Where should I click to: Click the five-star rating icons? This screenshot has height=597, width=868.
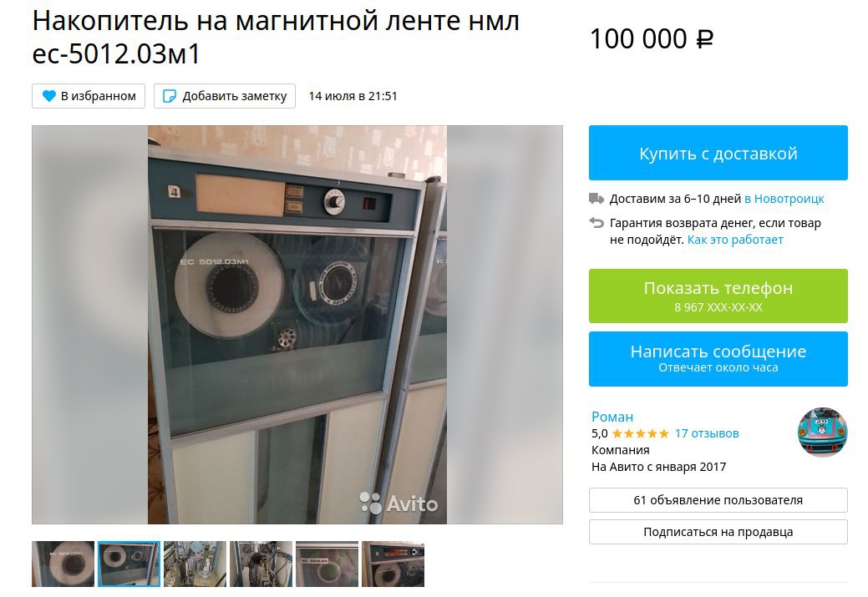click(640, 433)
